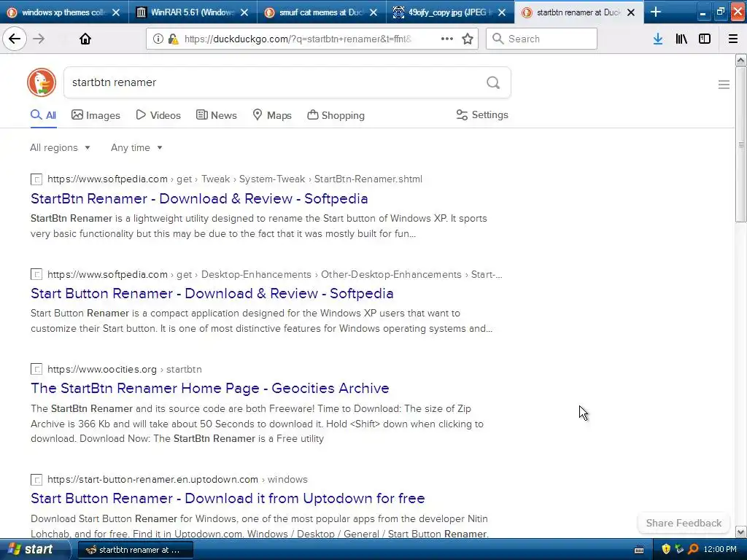
Task: Open the Firefox home page icon
Action: coord(85,39)
